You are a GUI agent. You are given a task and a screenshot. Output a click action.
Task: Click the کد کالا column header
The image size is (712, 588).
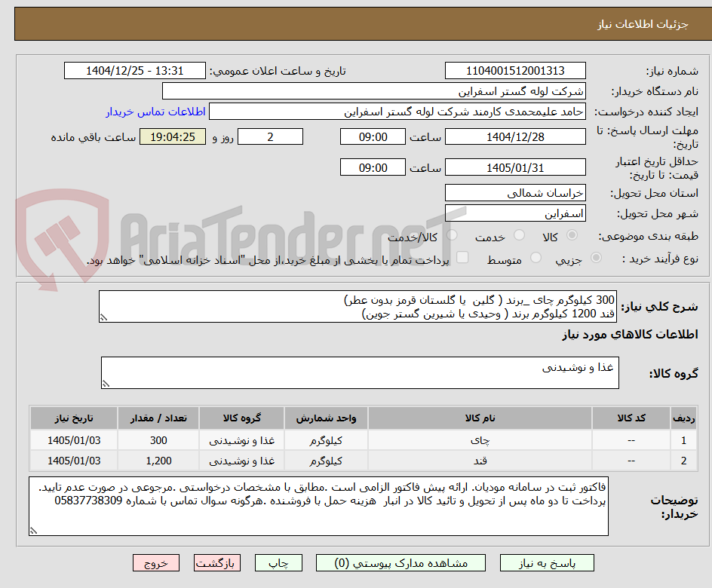[x=631, y=418]
